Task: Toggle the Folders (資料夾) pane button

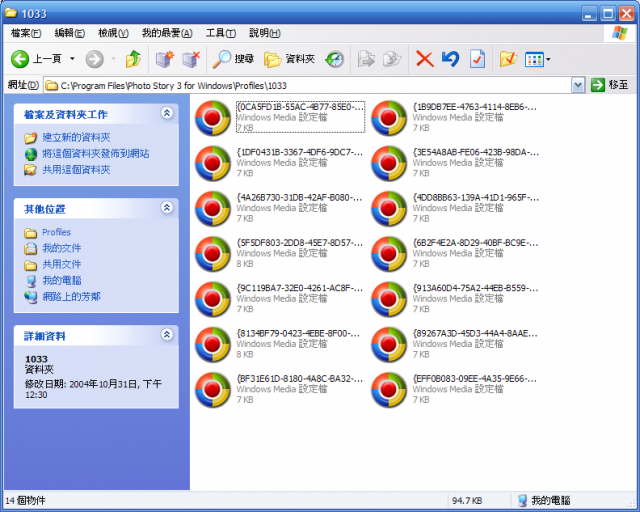Action: [289, 59]
